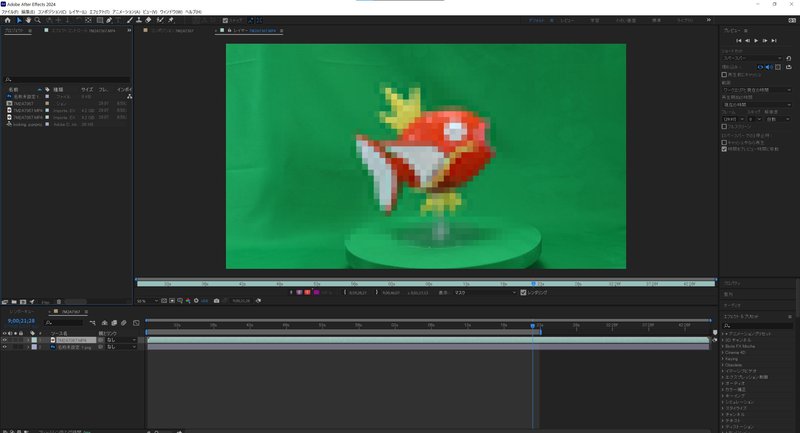This screenshot has height=433, width=800.
Task: Open the Frame Rate dropdown in Preview
Action: 733,119
